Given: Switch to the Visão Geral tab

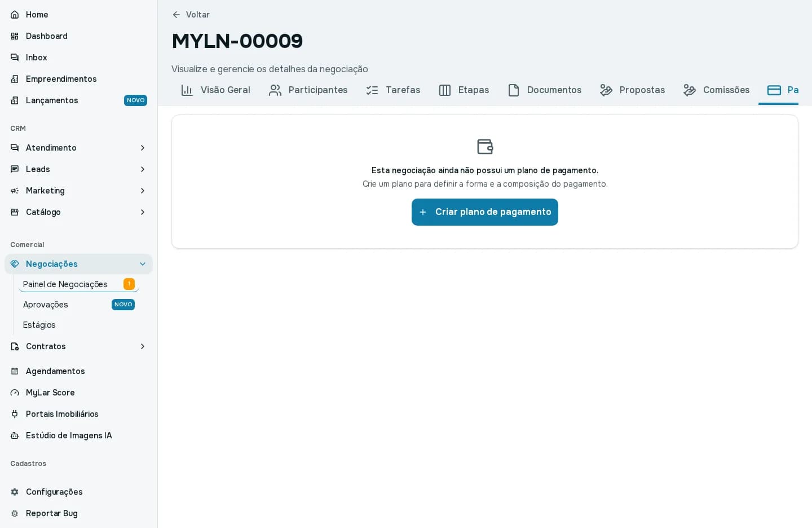Looking at the screenshot, I should (215, 90).
